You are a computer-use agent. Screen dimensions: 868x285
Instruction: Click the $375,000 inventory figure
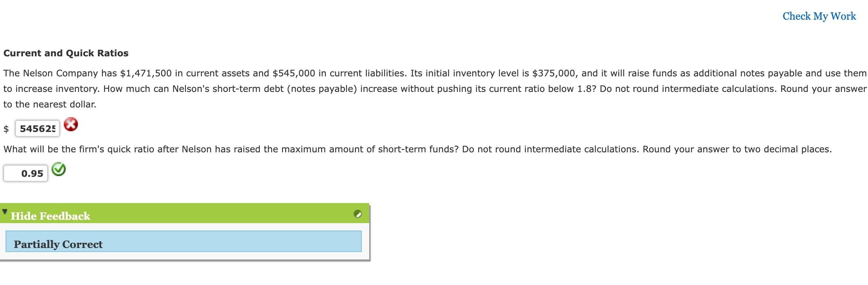[x=554, y=73]
